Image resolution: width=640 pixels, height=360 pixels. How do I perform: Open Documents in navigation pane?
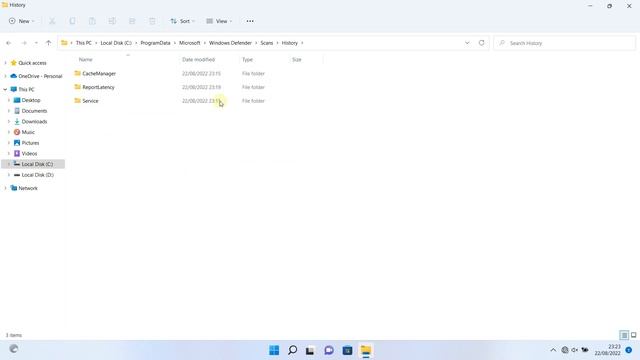click(x=34, y=111)
